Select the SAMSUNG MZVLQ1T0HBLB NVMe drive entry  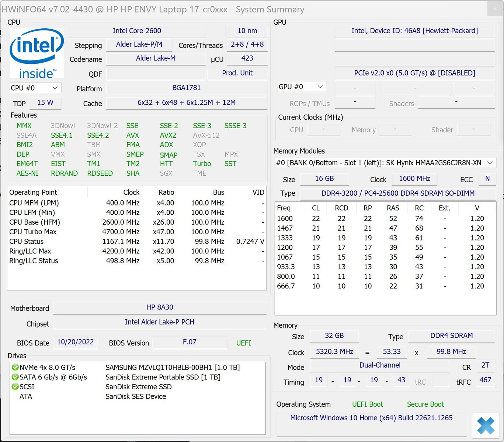point(172,367)
